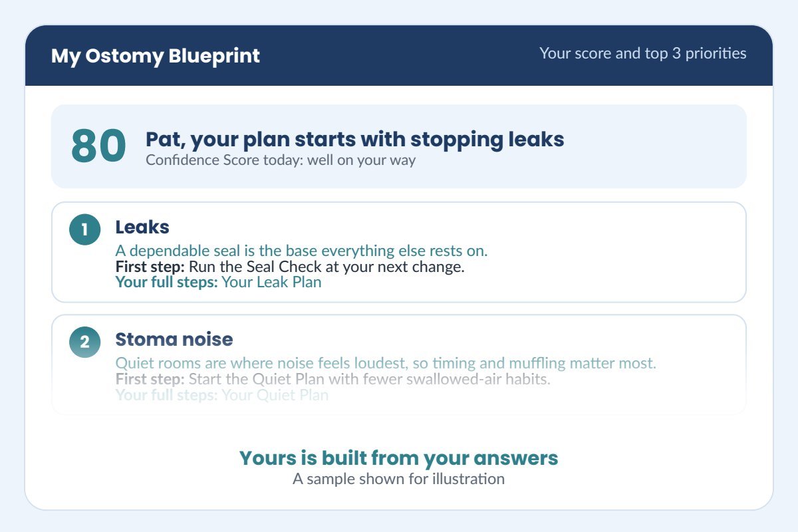Click the Quiet rooms description line

tap(386, 364)
